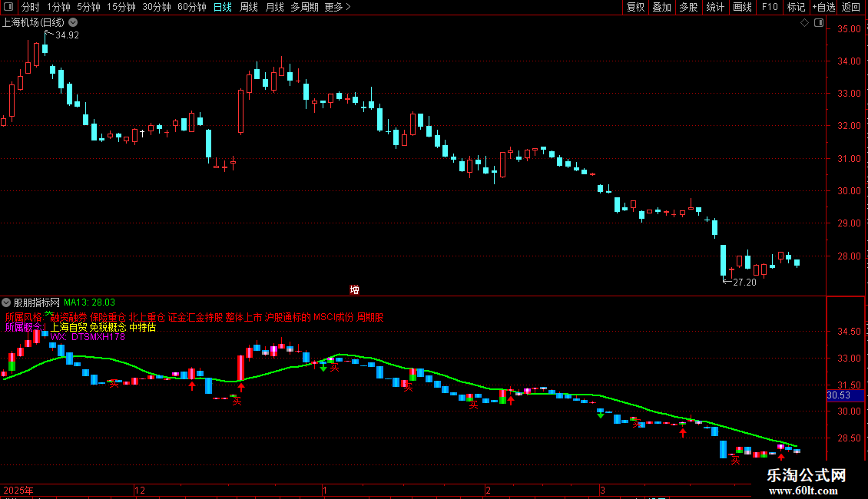The image size is (868, 499).
Task: Open the 多周期 multi-period view
Action: (304, 7)
